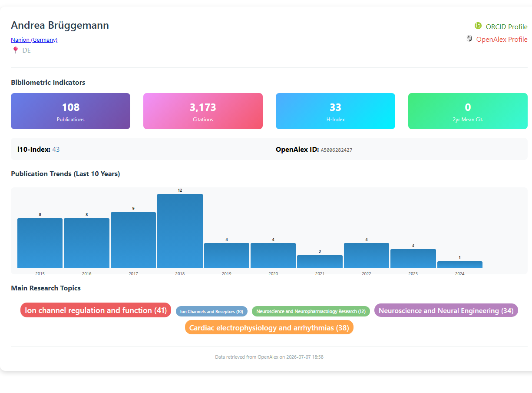This screenshot has height=393, width=532.
Task: Click the author name Andrea Brüggemann
Action: point(60,25)
